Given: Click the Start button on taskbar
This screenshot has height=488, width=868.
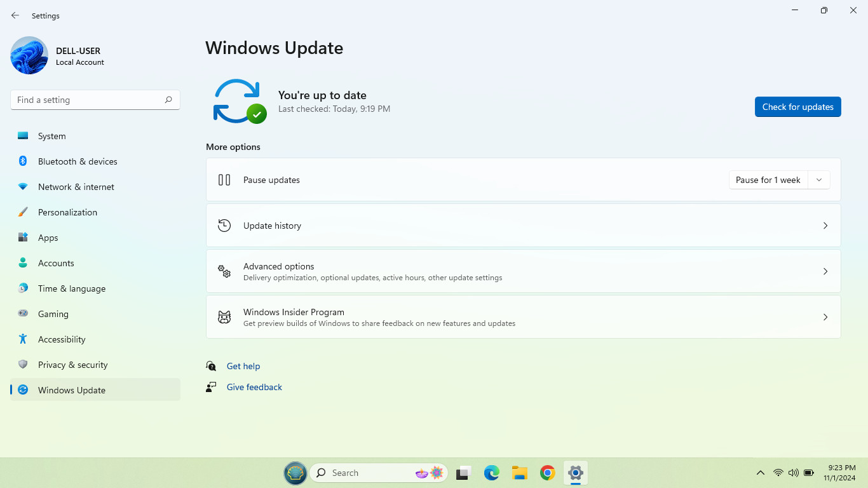Looking at the screenshot, I should pos(295,473).
